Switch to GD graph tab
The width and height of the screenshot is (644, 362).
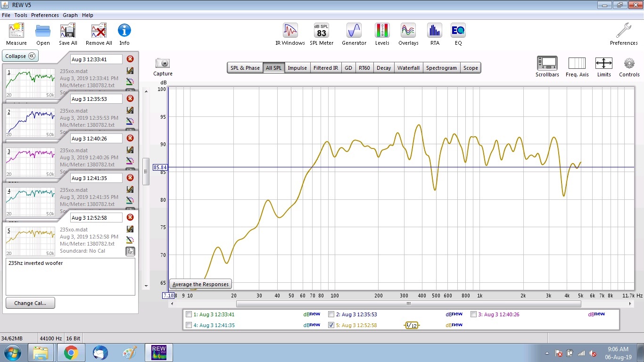pos(348,68)
